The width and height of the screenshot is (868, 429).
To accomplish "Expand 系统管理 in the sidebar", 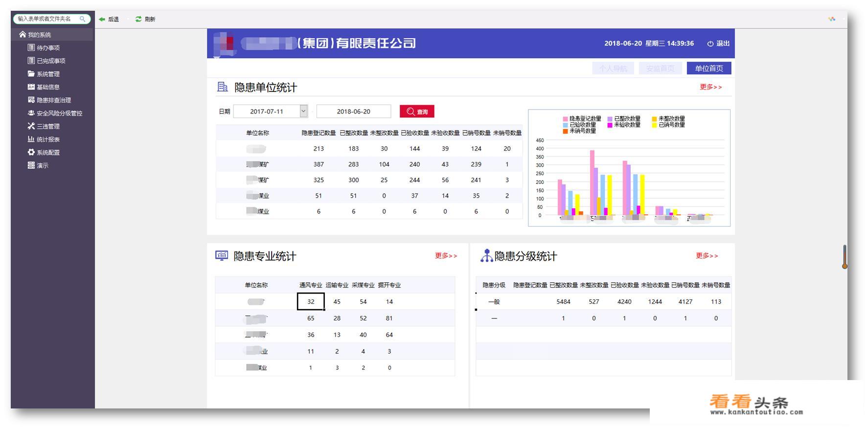I will 48,74.
